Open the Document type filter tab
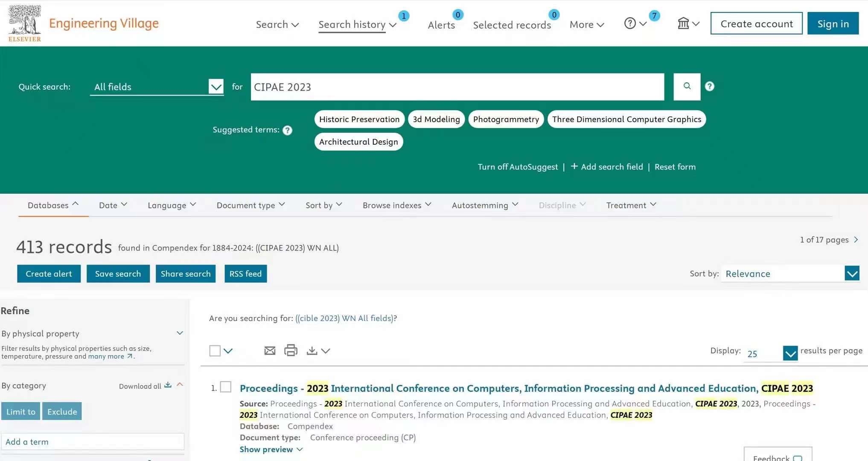 pos(250,205)
